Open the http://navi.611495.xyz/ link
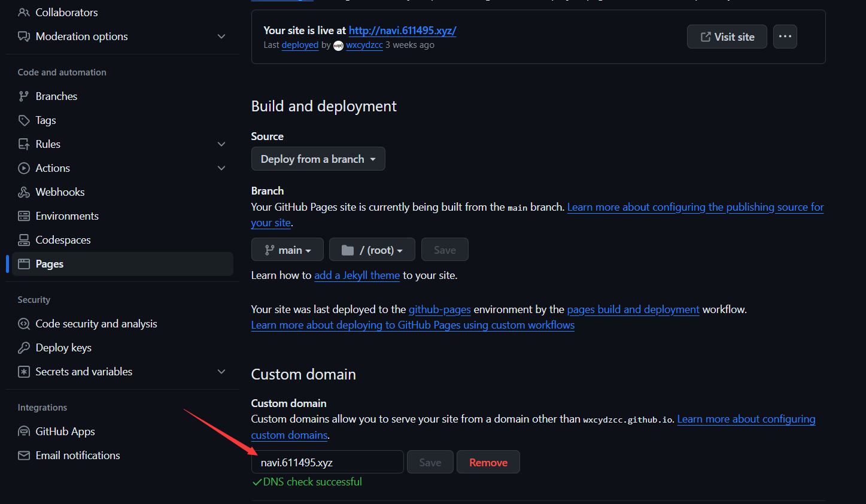The width and height of the screenshot is (866, 504). pos(402,31)
